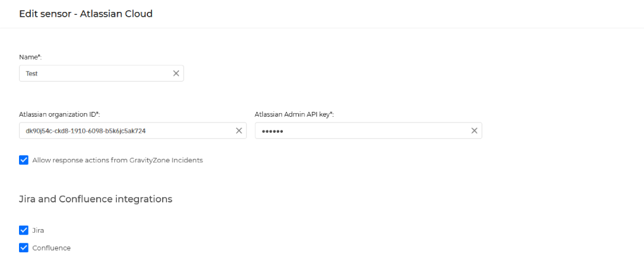Untick the Jira integration checkbox

point(24,230)
